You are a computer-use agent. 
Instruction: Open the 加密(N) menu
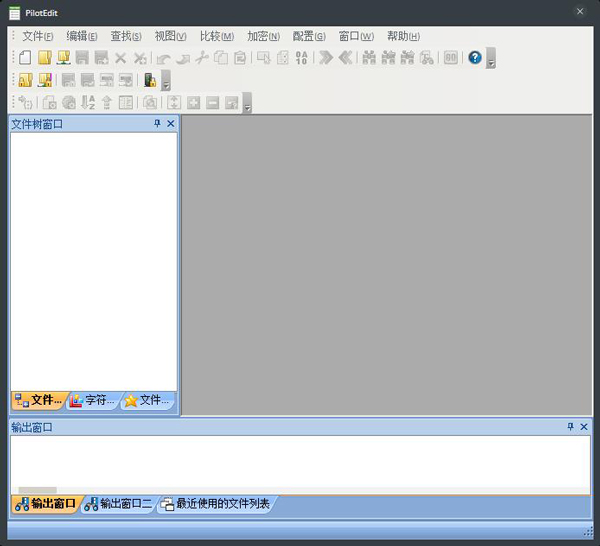pyautogui.click(x=263, y=36)
